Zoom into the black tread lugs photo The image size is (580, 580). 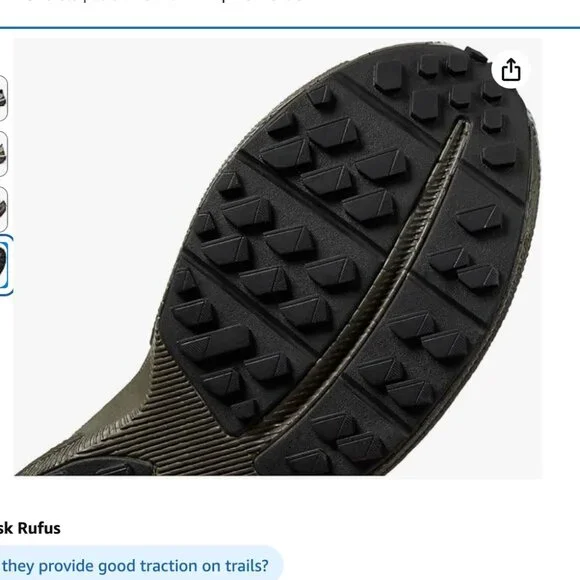(278, 258)
